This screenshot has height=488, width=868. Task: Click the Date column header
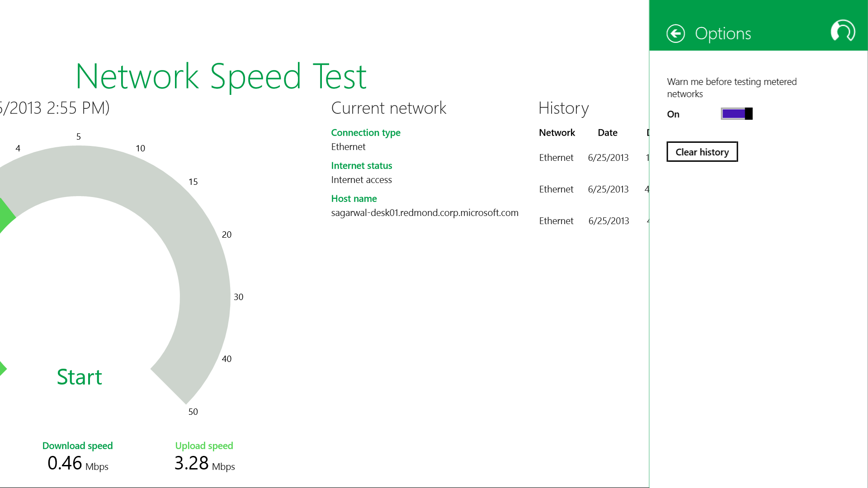[608, 132]
